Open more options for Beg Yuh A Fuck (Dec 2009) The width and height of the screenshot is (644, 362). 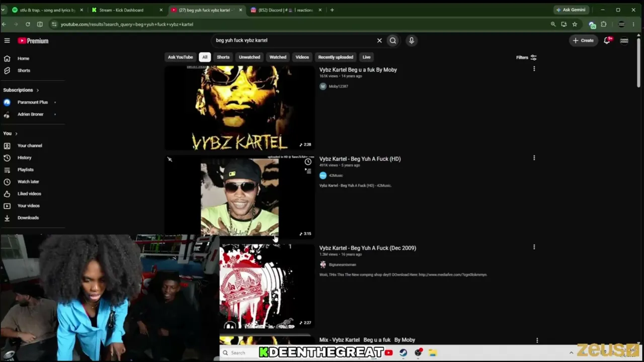coord(534,247)
